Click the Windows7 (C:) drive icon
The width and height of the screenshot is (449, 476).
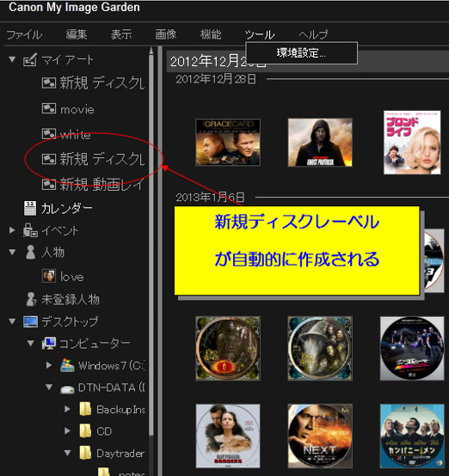pyautogui.click(x=67, y=365)
